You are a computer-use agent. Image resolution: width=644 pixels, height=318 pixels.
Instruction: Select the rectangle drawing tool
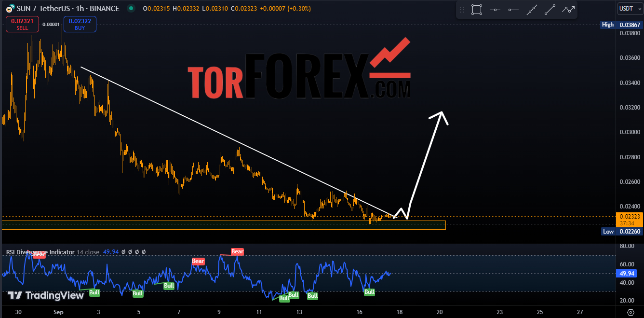(x=477, y=9)
